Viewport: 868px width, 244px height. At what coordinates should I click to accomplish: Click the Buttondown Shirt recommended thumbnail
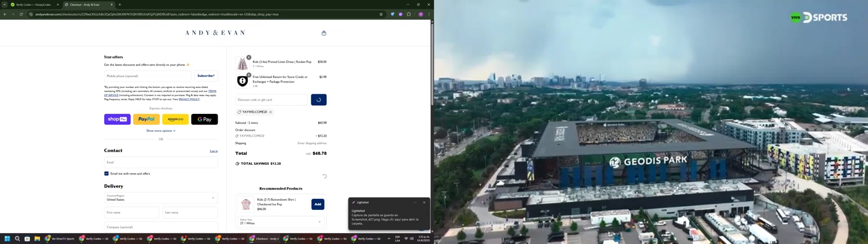click(246, 204)
